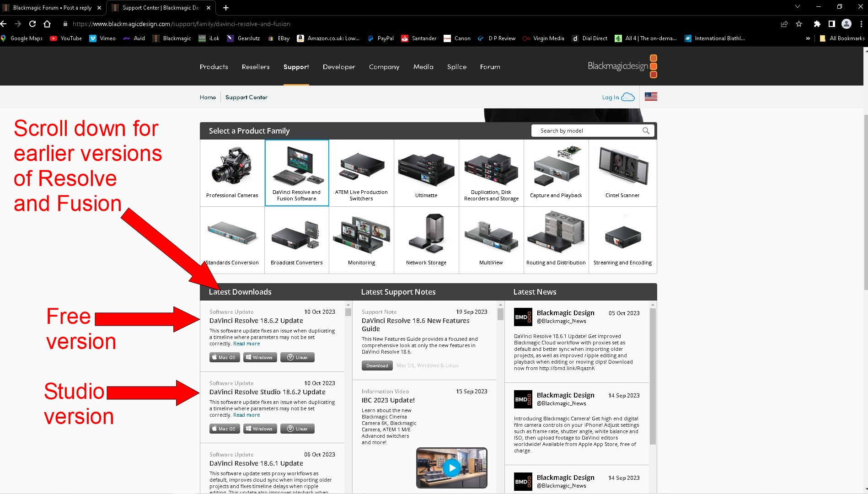Open the Developer menu item
The width and height of the screenshot is (868, 494).
click(339, 67)
